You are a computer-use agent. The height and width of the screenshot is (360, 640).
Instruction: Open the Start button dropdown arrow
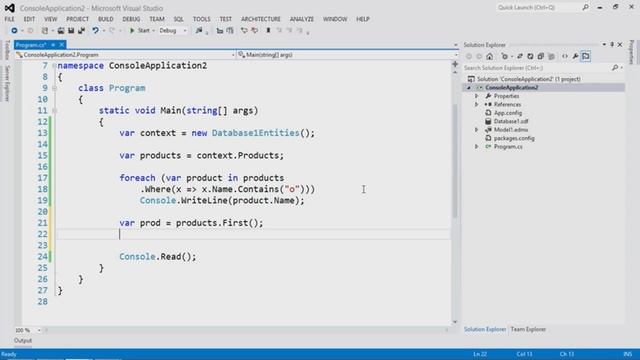(x=153, y=31)
